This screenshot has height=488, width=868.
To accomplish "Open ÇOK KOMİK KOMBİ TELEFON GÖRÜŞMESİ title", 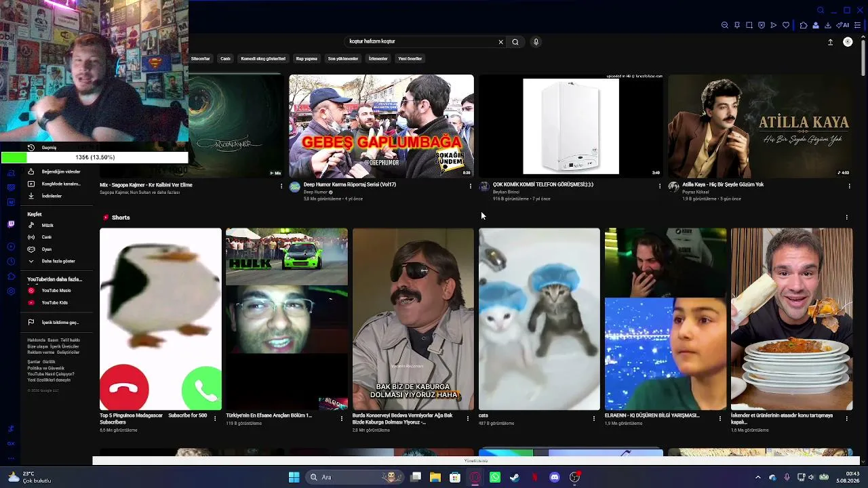I will point(543,184).
